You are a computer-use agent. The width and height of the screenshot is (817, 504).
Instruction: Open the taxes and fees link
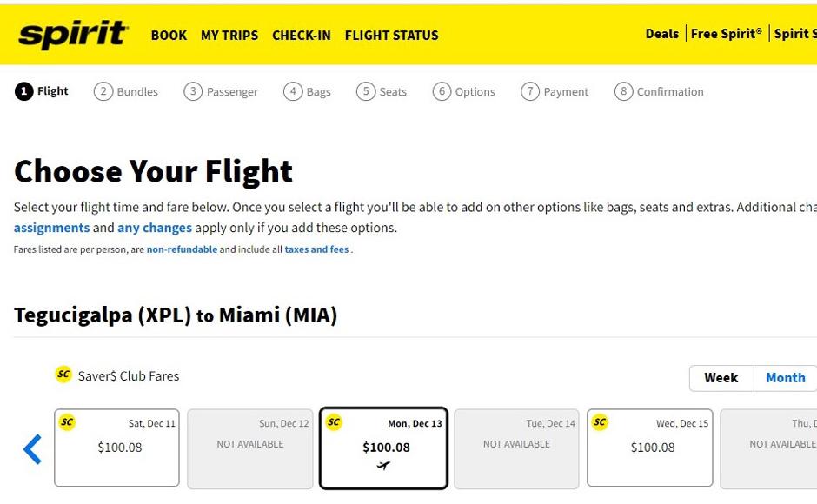point(316,249)
